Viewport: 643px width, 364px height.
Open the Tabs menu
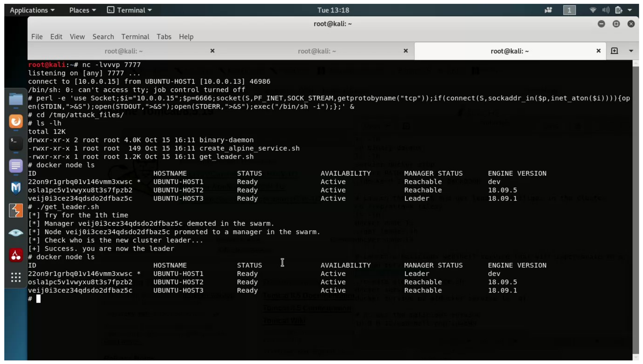[164, 36]
